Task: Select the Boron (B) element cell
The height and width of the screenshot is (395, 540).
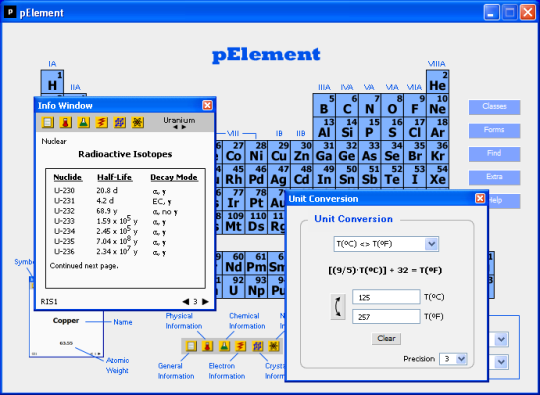Action: 324,105
